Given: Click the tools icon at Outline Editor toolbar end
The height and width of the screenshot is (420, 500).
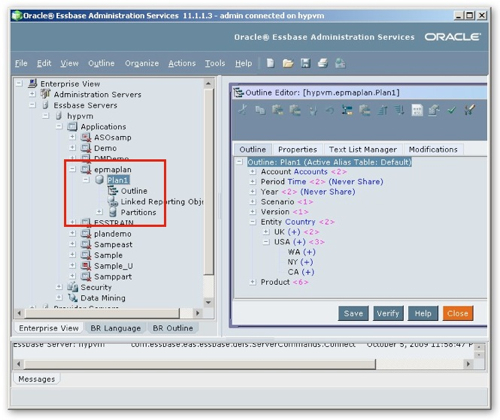Looking at the screenshot, I should click(469, 110).
